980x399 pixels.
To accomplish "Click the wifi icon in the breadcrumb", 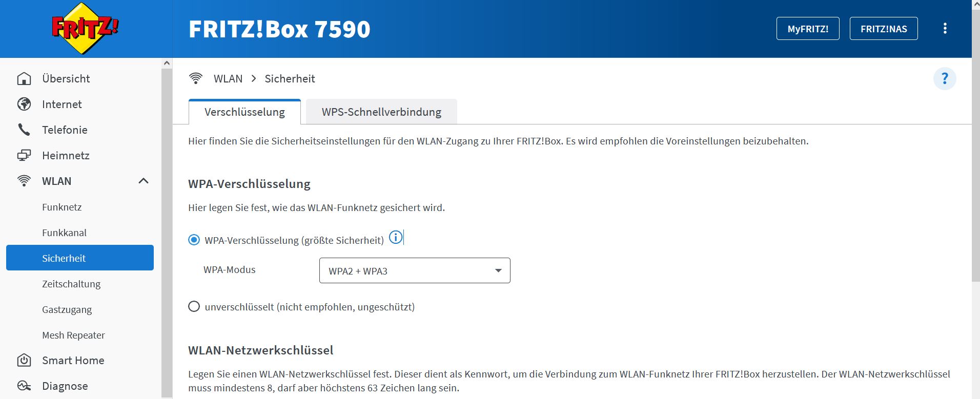I will tap(196, 78).
